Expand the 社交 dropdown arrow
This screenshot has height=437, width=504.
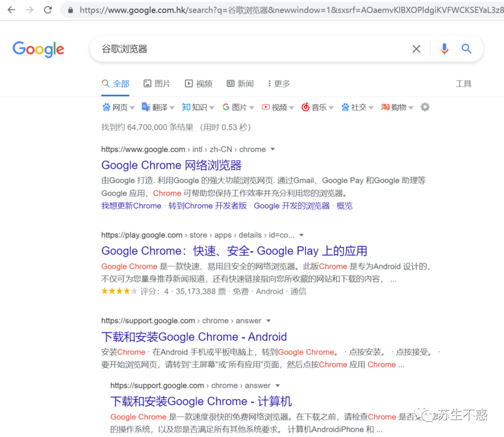pyautogui.click(x=371, y=108)
